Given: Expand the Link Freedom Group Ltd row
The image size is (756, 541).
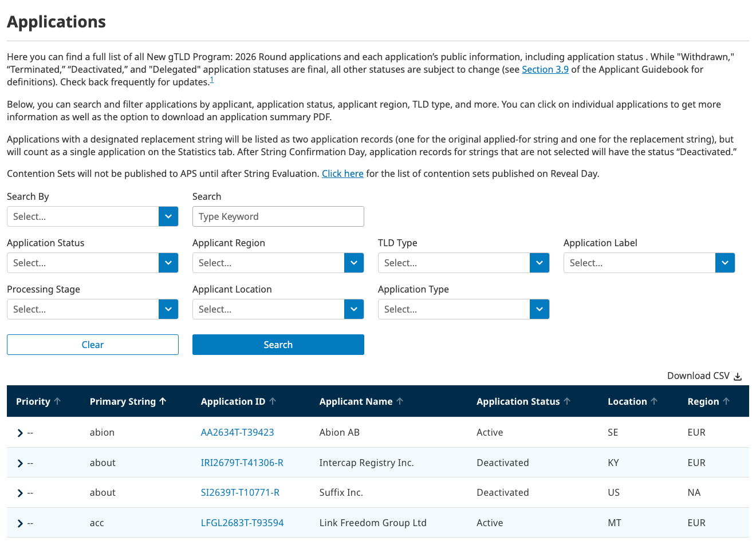Looking at the screenshot, I should click(x=20, y=523).
